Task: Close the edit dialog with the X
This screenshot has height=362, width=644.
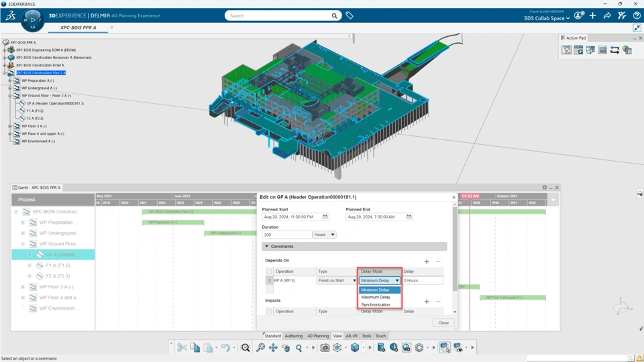Action: [454, 197]
